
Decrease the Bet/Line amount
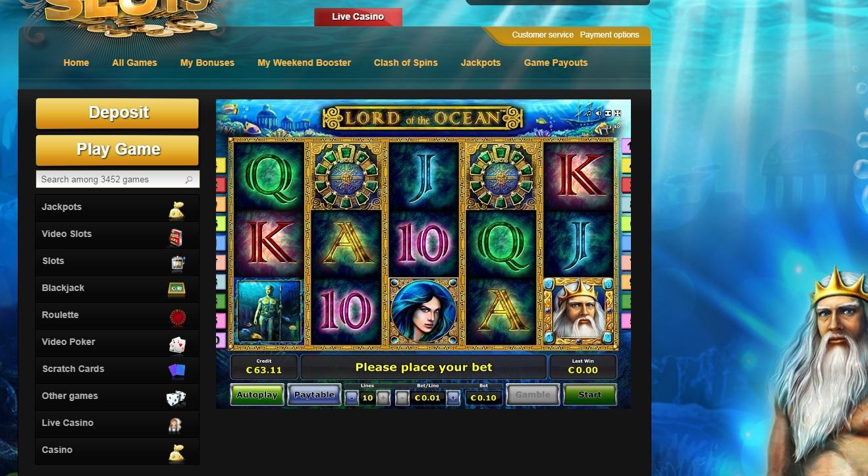(402, 398)
